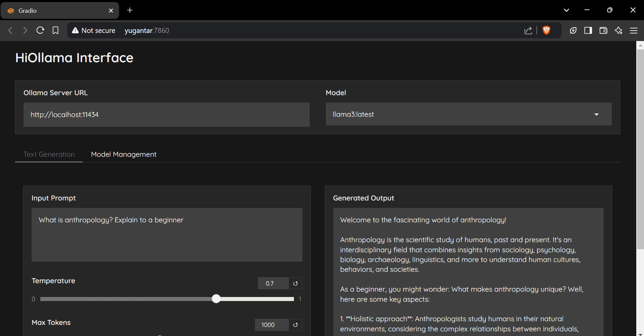Screen dimensions: 644x336
Task: Click the share page icon
Action: (528, 31)
